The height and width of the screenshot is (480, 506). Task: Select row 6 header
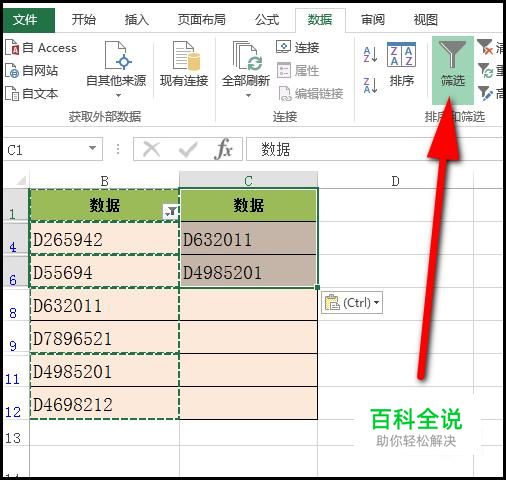tap(16, 272)
